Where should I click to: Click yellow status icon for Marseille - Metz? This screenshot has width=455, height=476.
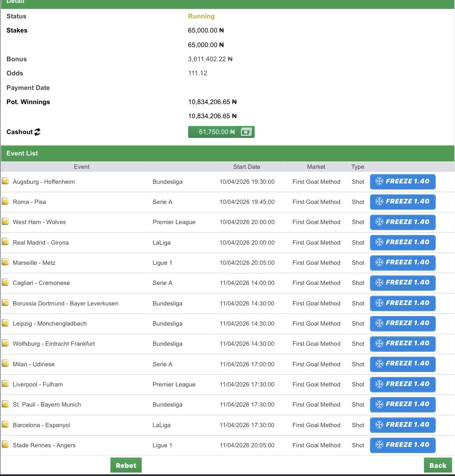[x=5, y=262]
